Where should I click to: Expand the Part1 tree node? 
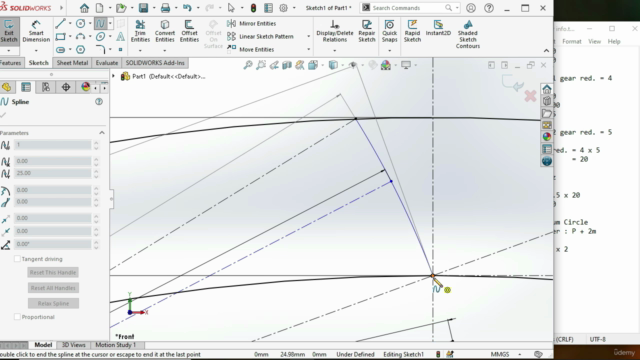113,76
